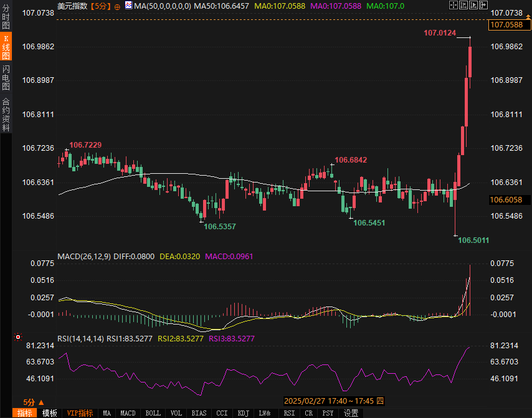Open the 【5分】 period selector in header
The height and width of the screenshot is (418, 532).
[100, 6]
